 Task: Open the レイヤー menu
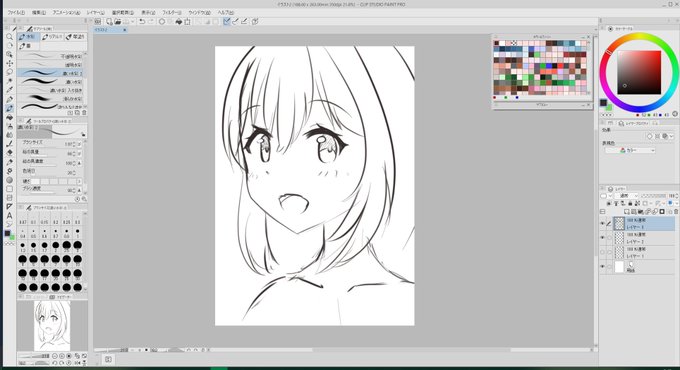click(95, 13)
